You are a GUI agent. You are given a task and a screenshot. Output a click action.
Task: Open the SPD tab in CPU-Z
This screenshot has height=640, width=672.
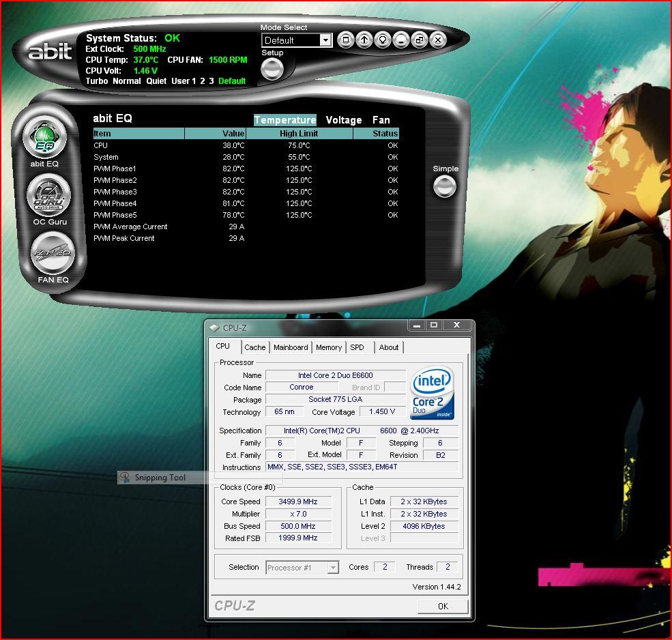[357, 348]
